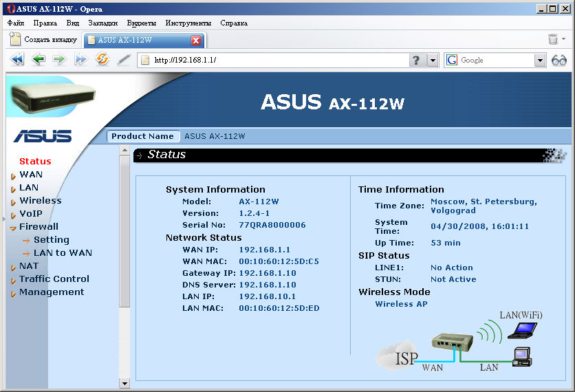This screenshot has height=392, width=575.
Task: Click the Create new tab button
Action: click(x=43, y=39)
